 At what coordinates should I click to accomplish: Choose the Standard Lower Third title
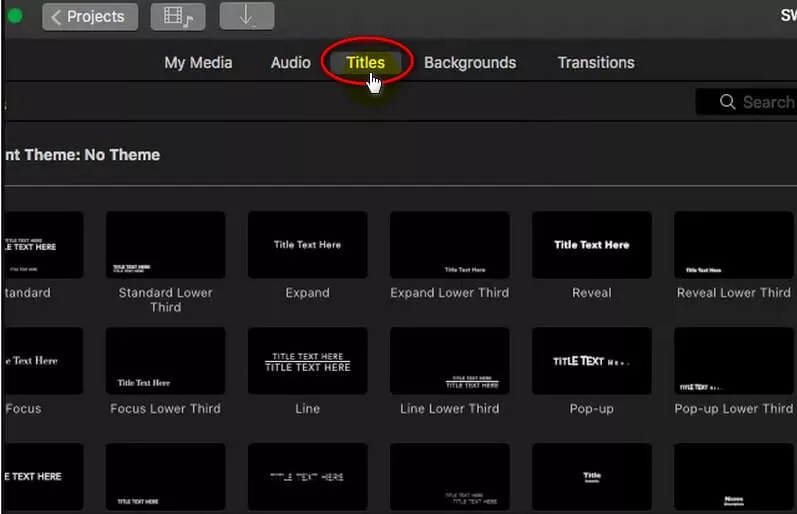(165, 245)
